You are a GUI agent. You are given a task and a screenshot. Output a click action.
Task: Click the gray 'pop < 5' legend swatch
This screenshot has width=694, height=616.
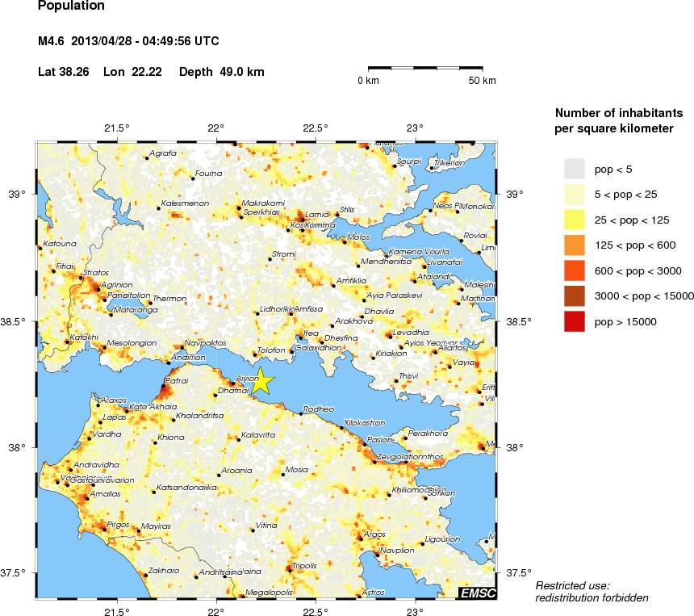(574, 168)
